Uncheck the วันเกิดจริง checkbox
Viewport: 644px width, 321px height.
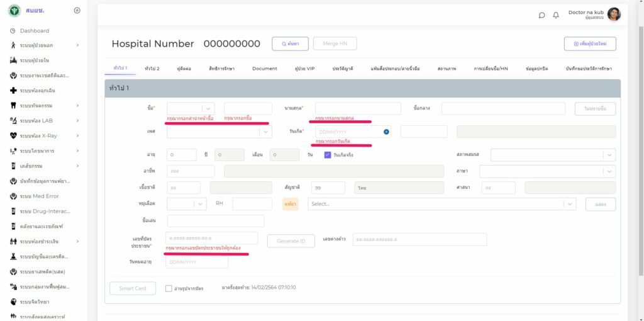tap(328, 155)
